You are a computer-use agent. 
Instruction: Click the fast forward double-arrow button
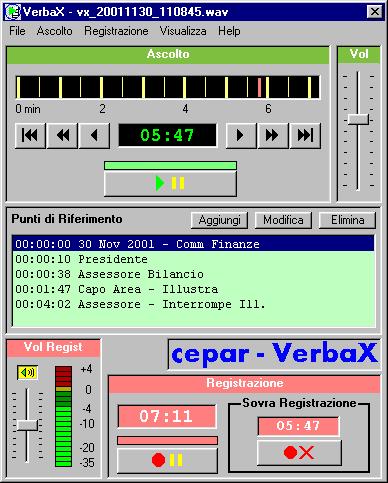pos(273,135)
